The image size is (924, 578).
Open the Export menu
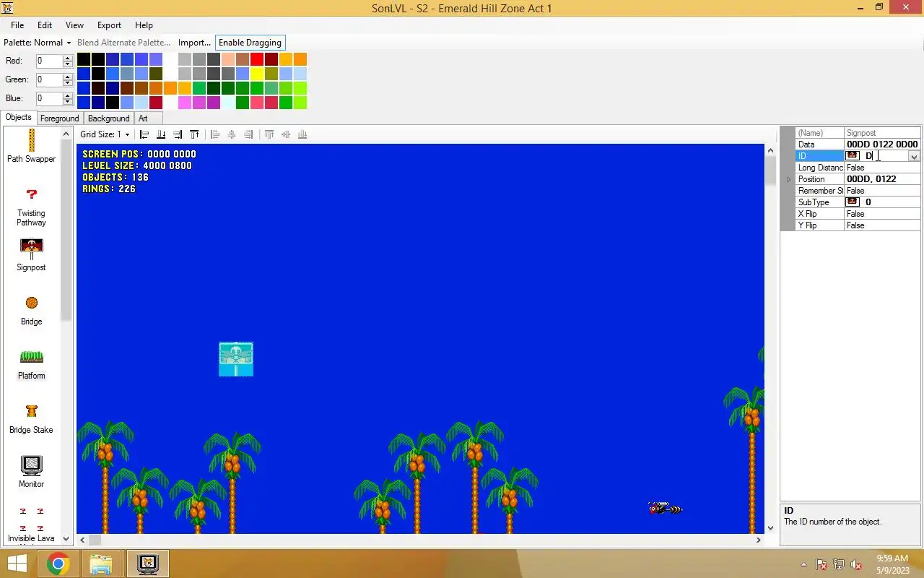point(109,25)
